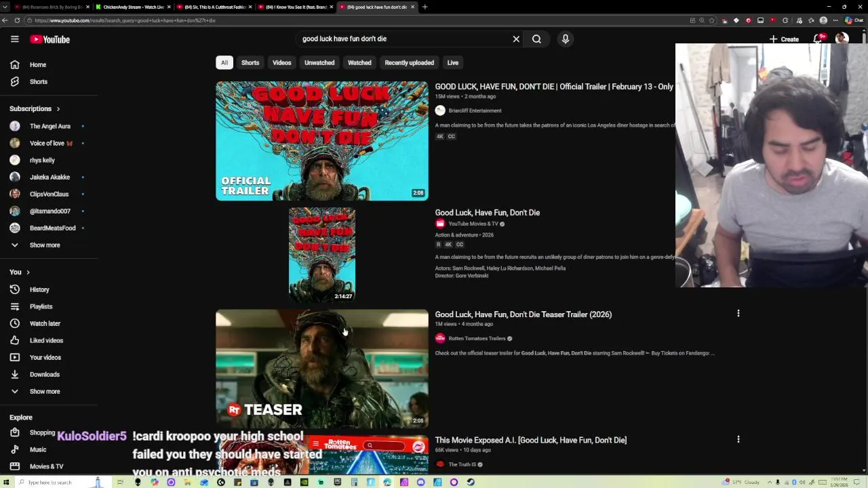Viewport: 868px width, 488px height.
Task: Expand the You header chevron
Action: [28, 272]
